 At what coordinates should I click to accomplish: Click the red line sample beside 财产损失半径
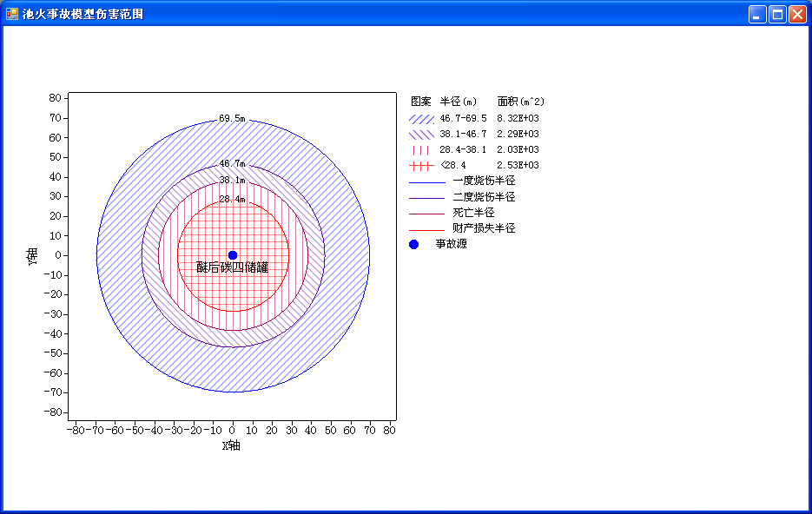pyautogui.click(x=427, y=230)
